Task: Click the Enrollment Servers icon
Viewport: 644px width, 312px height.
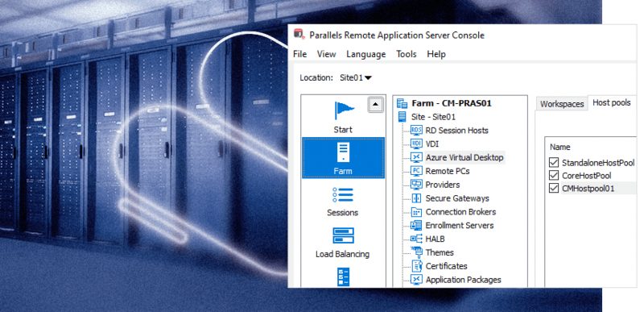Action: (x=416, y=225)
